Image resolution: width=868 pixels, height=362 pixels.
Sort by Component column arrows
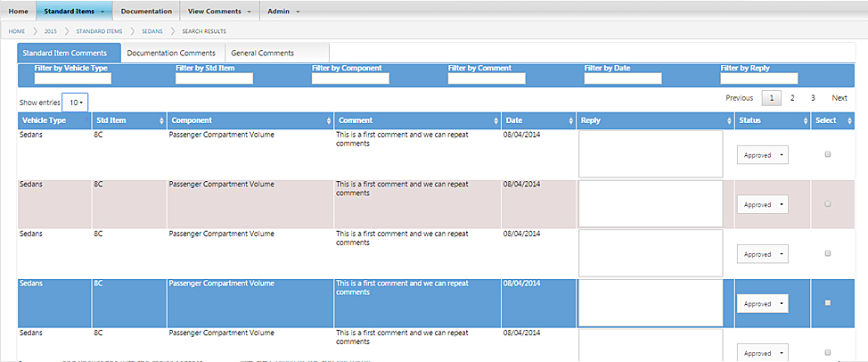pyautogui.click(x=329, y=120)
